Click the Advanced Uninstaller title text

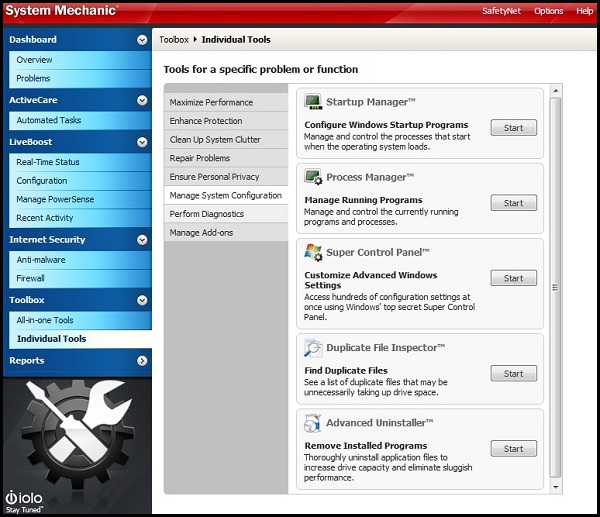(380, 423)
